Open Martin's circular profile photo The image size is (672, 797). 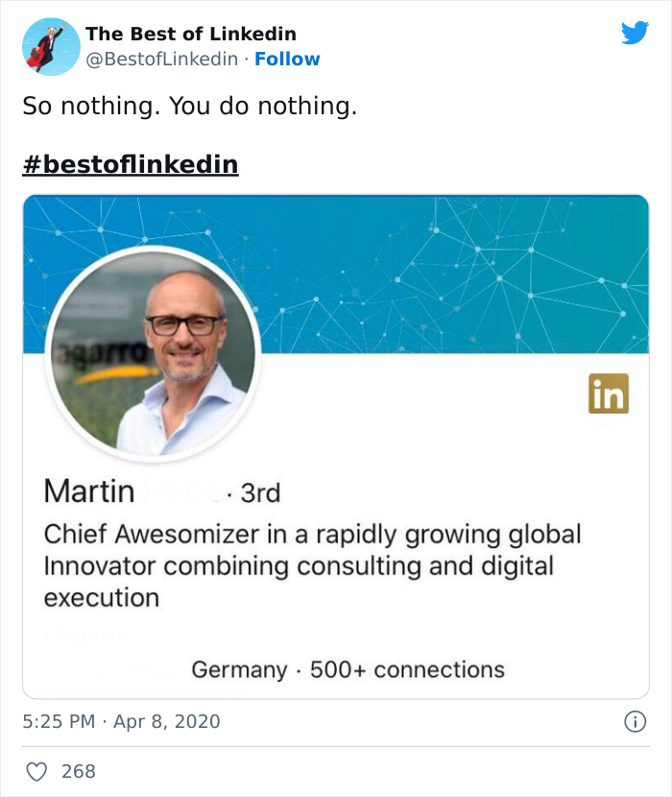pos(154,352)
